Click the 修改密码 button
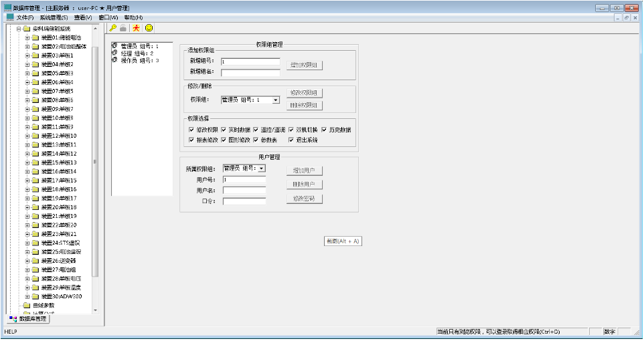This screenshot has width=644, height=341. pyautogui.click(x=305, y=199)
